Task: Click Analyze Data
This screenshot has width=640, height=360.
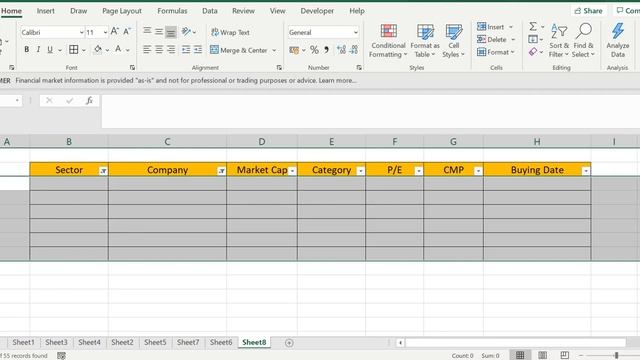Action: click(618, 41)
